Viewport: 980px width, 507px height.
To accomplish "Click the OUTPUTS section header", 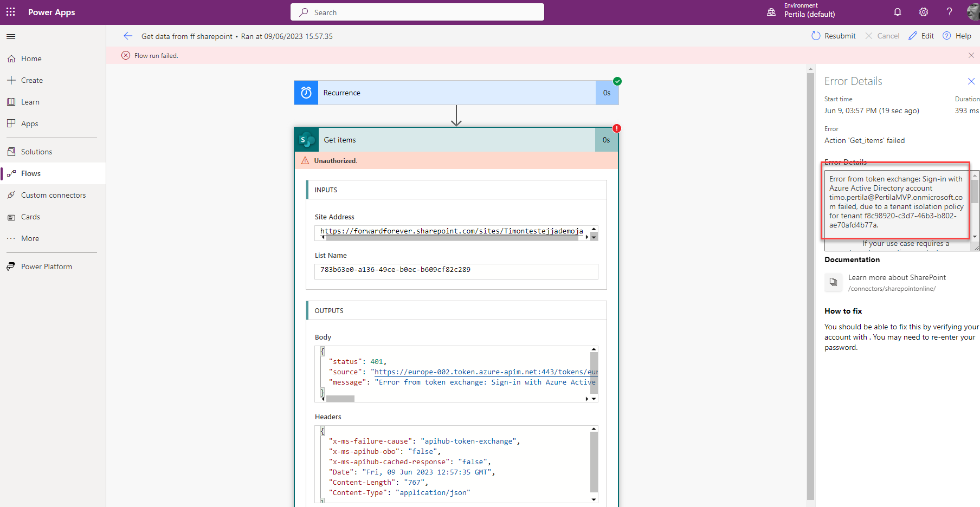I will [456, 310].
